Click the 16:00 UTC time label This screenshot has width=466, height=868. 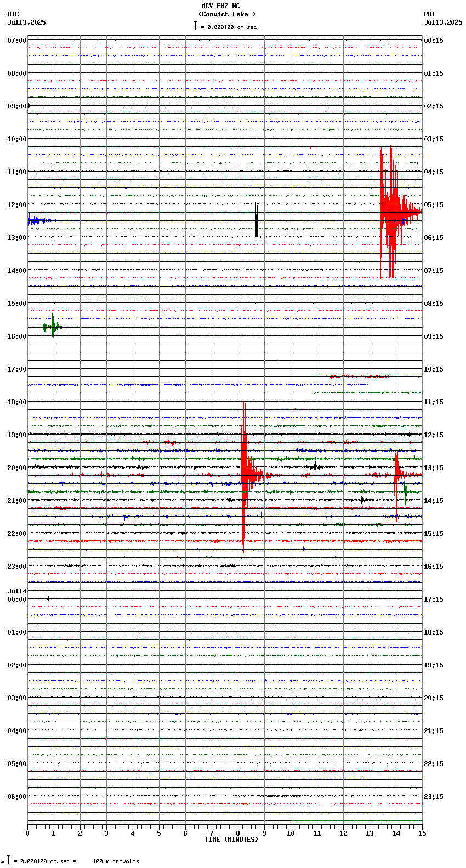pyautogui.click(x=17, y=336)
